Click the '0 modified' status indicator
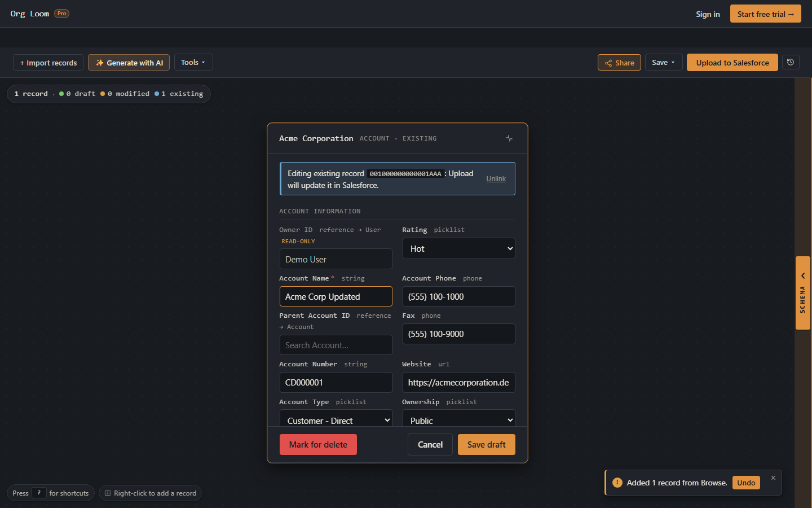This screenshot has width=812, height=508. (x=125, y=94)
